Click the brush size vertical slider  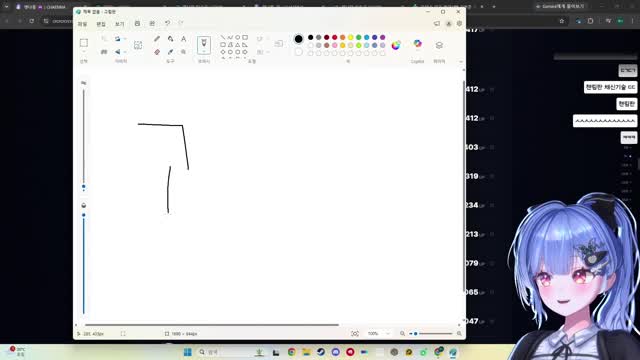coord(84,139)
